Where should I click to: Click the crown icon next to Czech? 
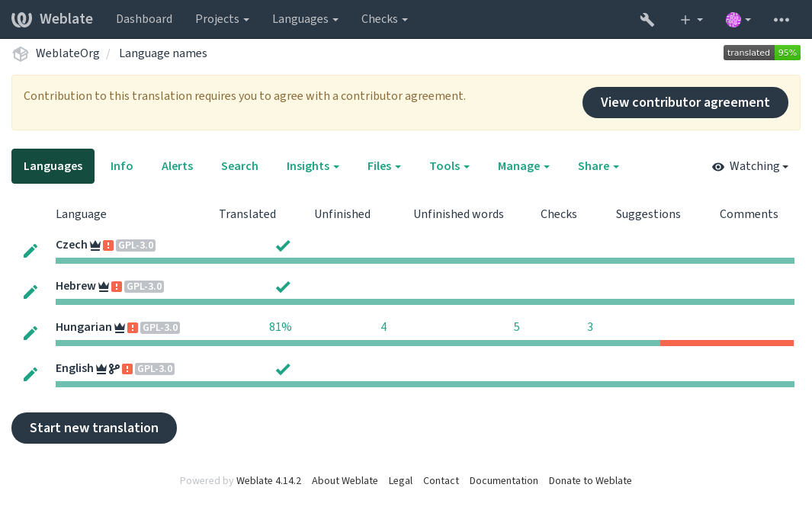click(95, 245)
